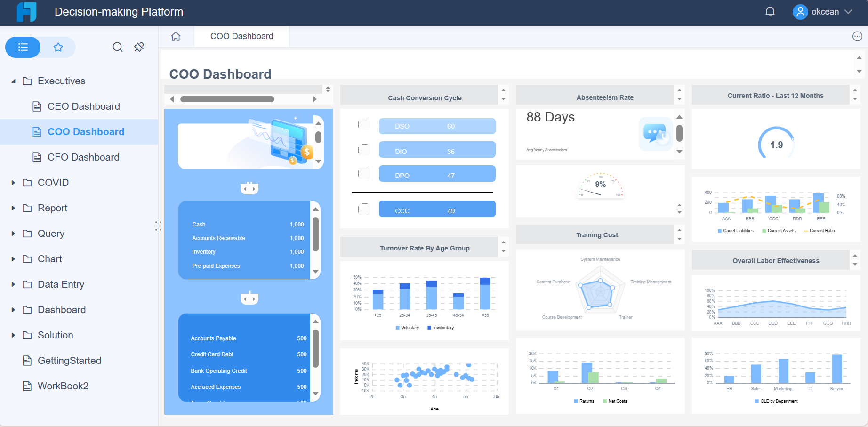Open the notification bell

point(770,12)
